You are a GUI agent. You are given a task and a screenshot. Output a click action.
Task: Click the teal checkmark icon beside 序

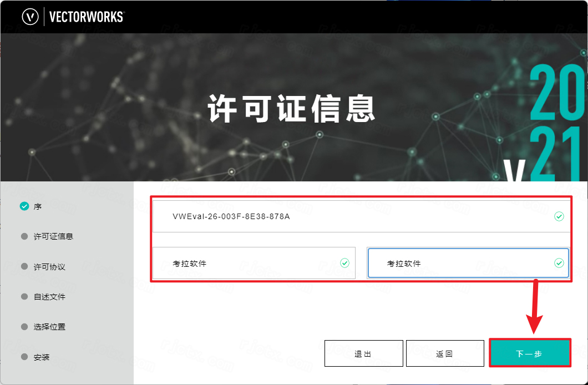coord(24,206)
